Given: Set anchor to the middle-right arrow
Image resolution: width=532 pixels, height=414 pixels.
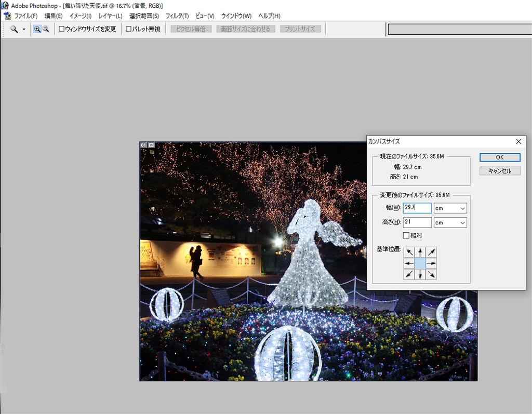Looking at the screenshot, I should click(431, 263).
